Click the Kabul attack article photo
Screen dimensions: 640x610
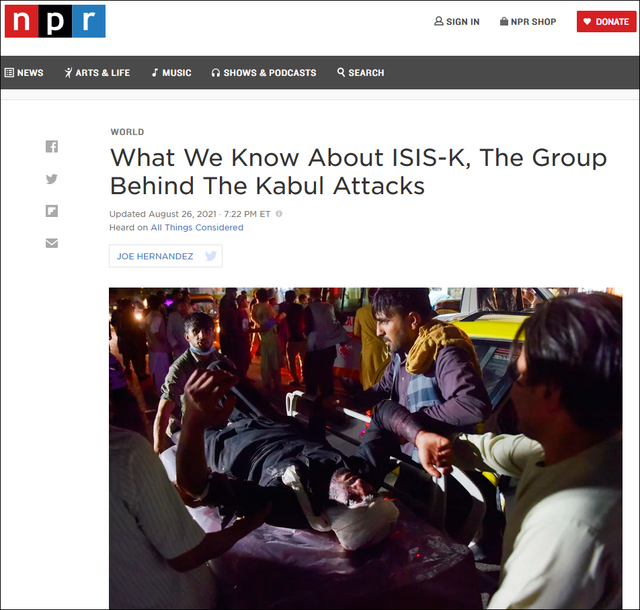(x=366, y=448)
